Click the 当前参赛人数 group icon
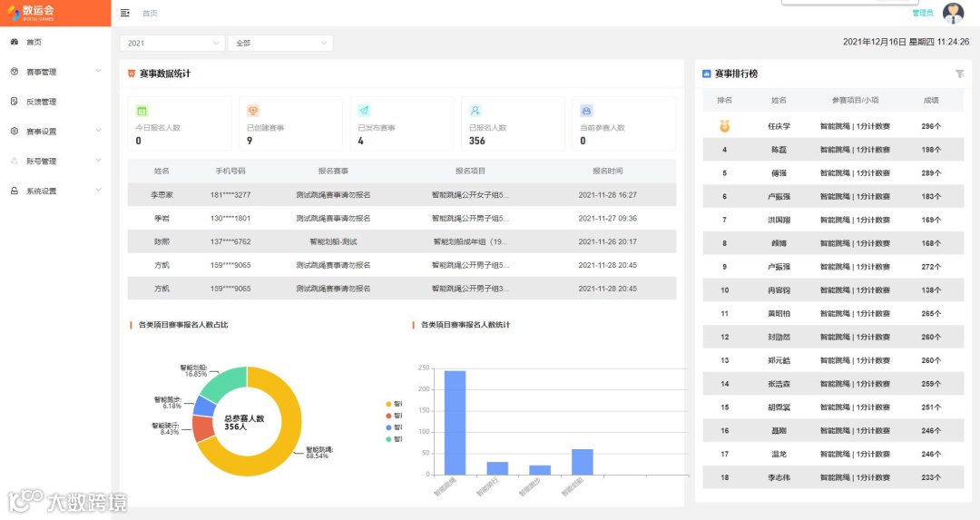The height and width of the screenshot is (520, 980). coord(586,111)
